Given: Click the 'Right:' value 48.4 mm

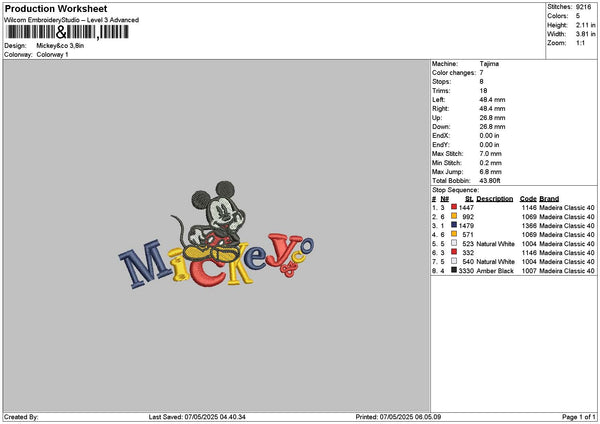Looking at the screenshot, I should click(492, 109).
